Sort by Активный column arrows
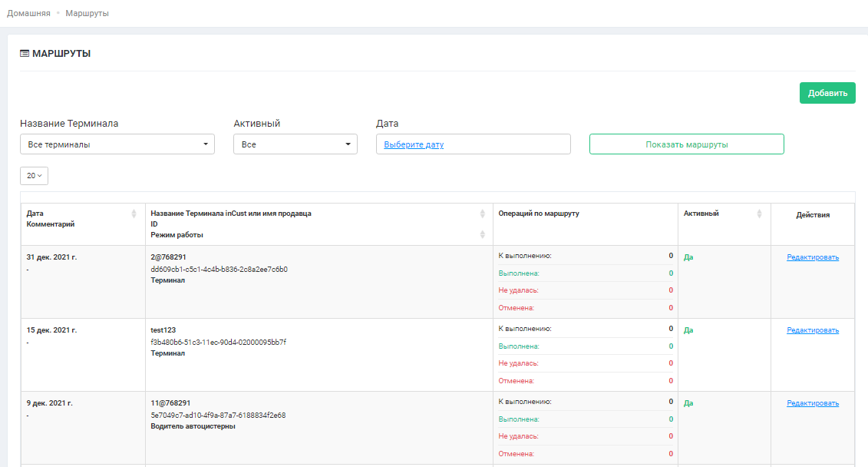Image resolution: width=868 pixels, height=467 pixels. [x=759, y=214]
